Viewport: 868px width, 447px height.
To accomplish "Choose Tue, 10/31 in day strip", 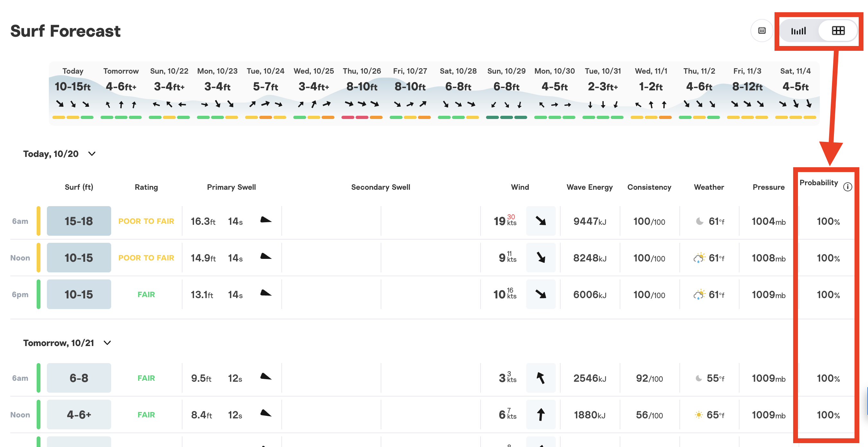I will (x=603, y=94).
